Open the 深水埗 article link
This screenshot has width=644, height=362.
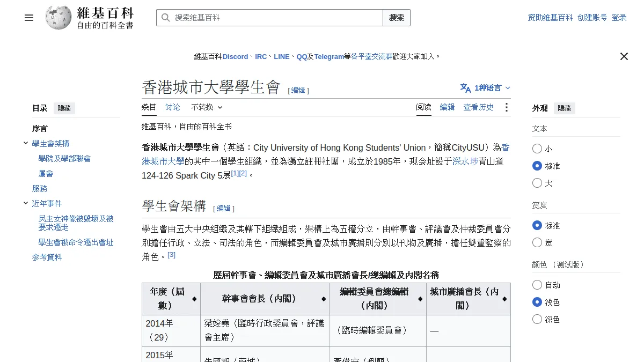(x=465, y=161)
